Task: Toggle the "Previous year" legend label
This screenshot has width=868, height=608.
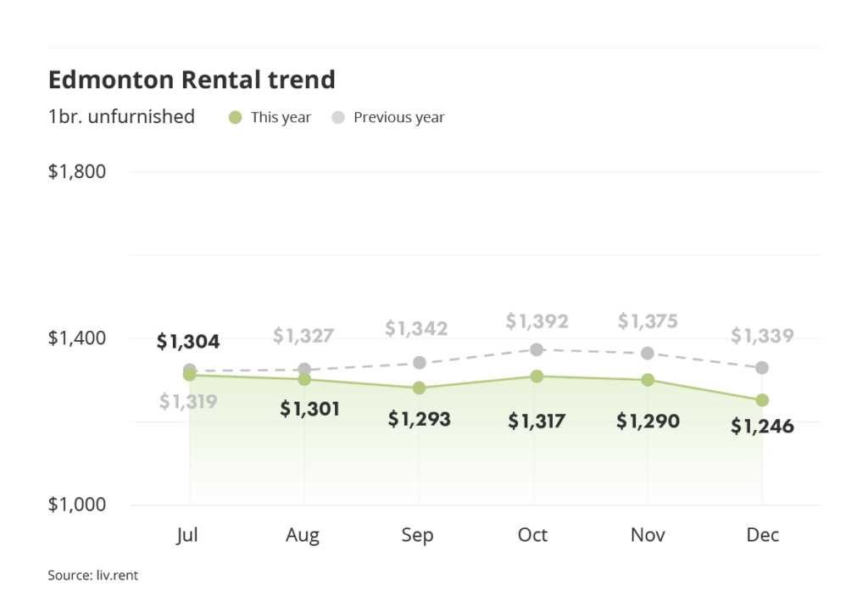Action: pyautogui.click(x=398, y=118)
